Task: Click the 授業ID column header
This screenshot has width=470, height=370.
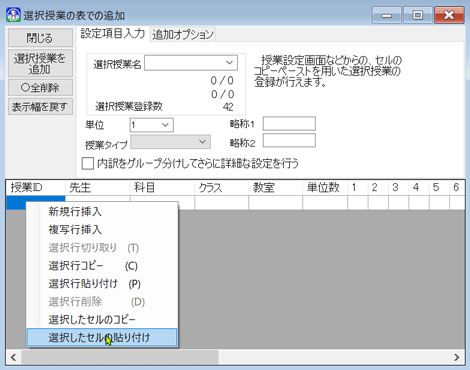Action: pos(36,188)
